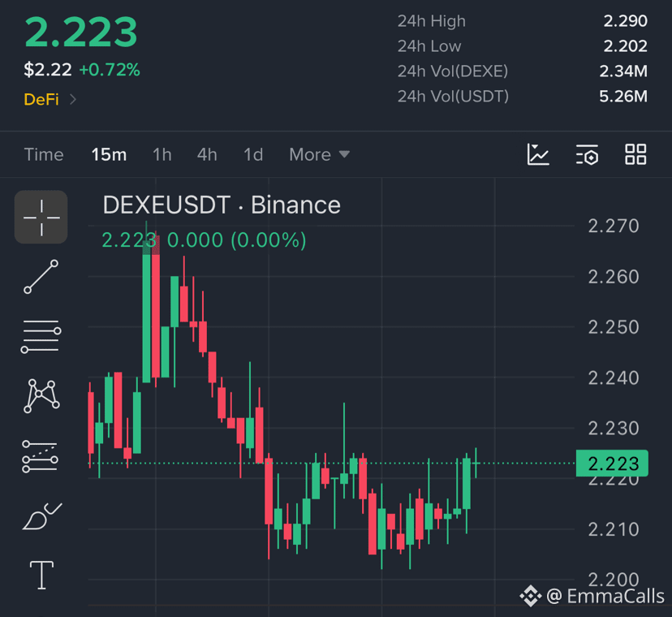Select the 15m interval tab
The height and width of the screenshot is (617, 672).
(109, 154)
